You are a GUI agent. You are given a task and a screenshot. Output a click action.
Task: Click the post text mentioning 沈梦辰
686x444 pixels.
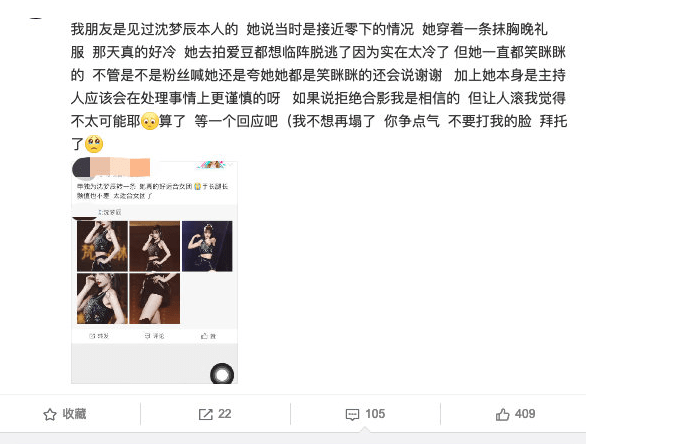(318, 86)
